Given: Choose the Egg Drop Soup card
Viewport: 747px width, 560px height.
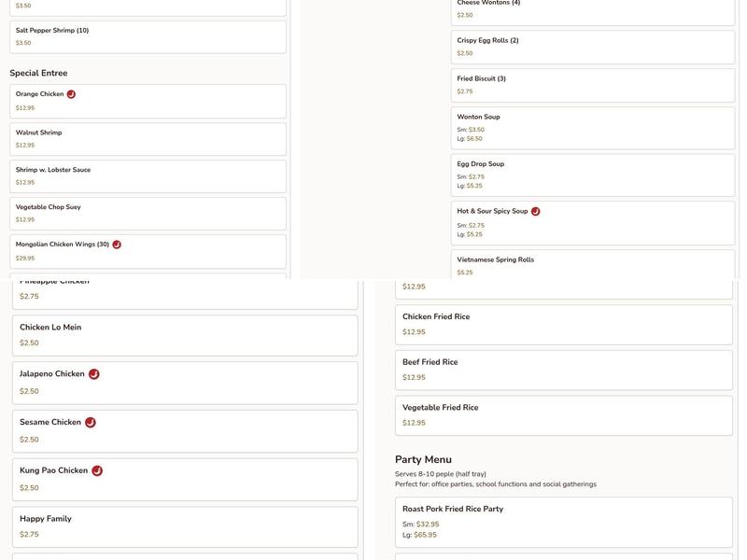Looking at the screenshot, I should pos(592,175).
